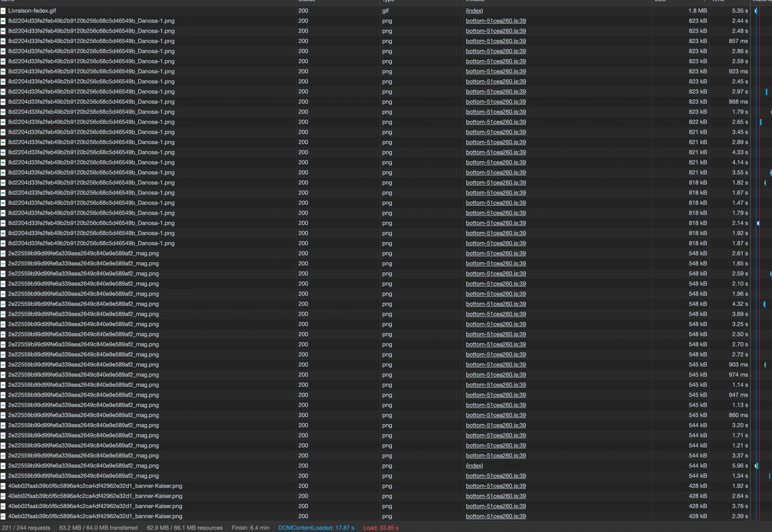Select the Danosa-1.png request name timed 1.67 s
The image size is (772, 532).
click(x=91, y=193)
